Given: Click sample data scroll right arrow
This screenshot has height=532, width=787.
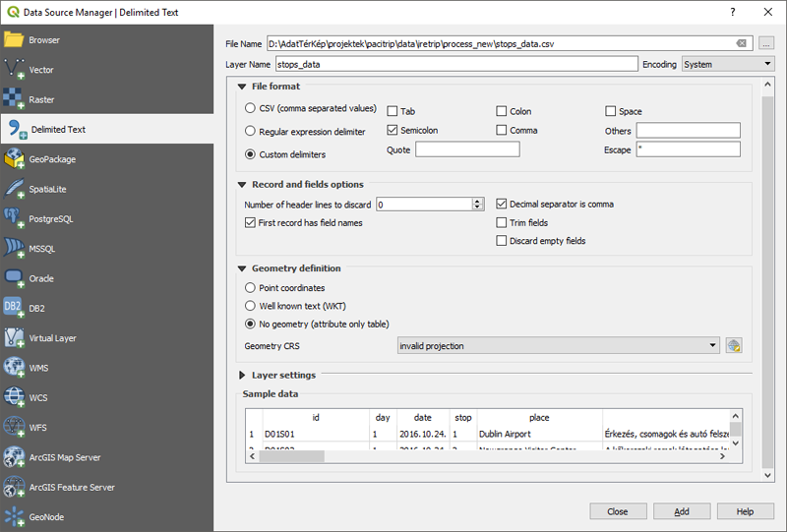Looking at the screenshot, I should tap(722, 456).
